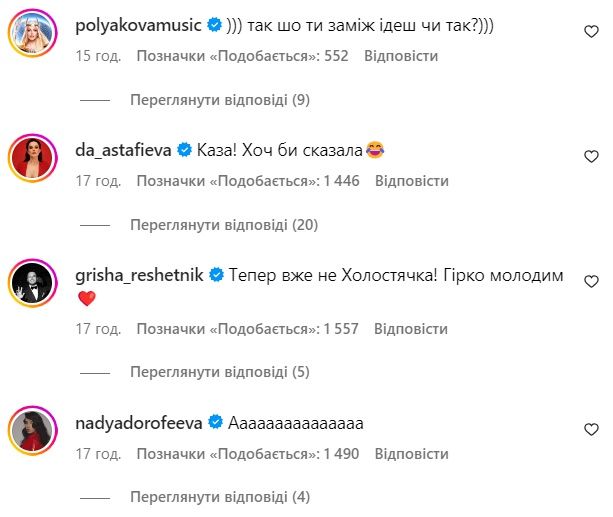Open grisha_reshetnik profile avatar
This screenshot has width=613, height=517.
pos(31,282)
